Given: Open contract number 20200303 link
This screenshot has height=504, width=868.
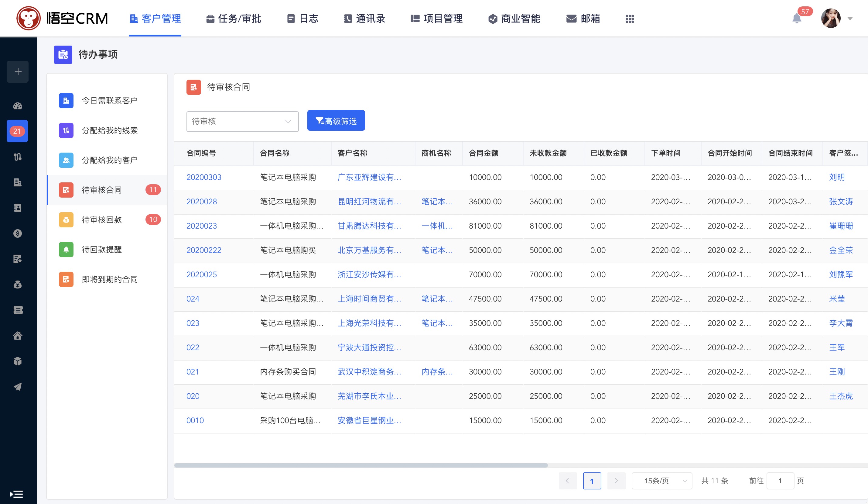Looking at the screenshot, I should 203,177.
